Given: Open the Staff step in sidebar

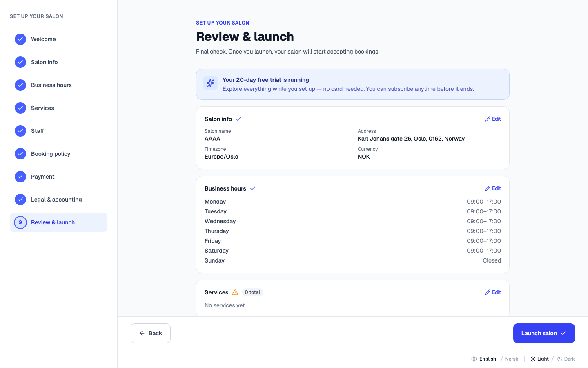Looking at the screenshot, I should click(58, 131).
